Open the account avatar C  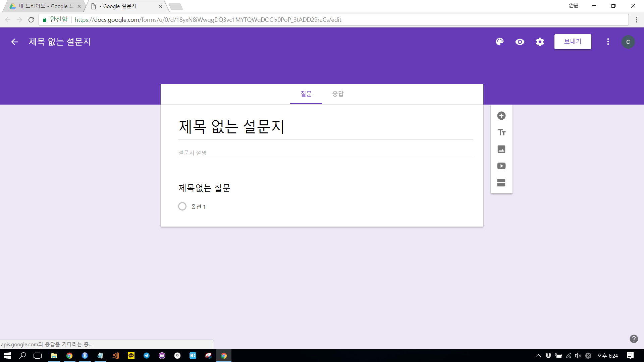(628, 42)
